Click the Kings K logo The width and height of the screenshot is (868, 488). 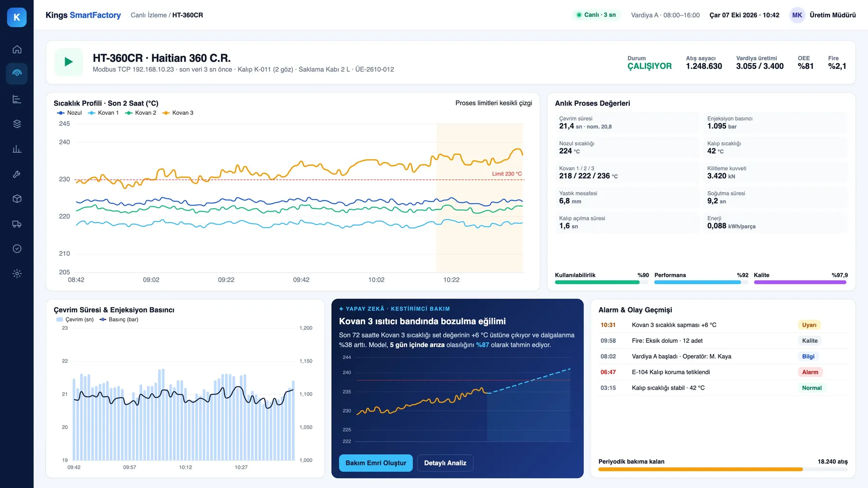[17, 17]
